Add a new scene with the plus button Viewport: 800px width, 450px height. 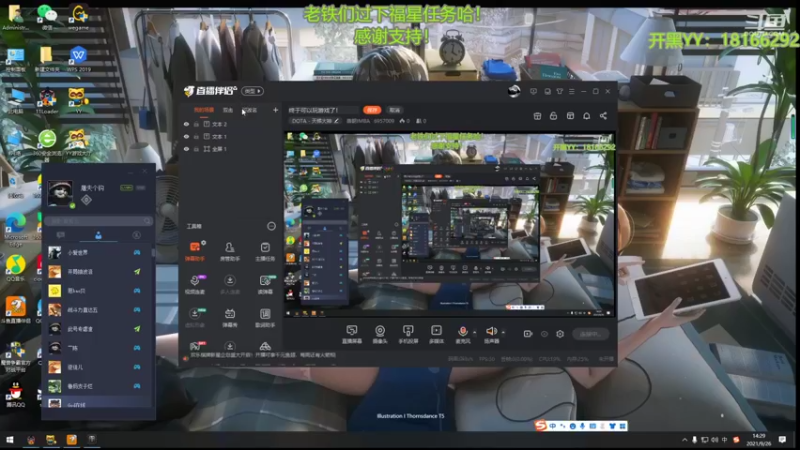(276, 110)
